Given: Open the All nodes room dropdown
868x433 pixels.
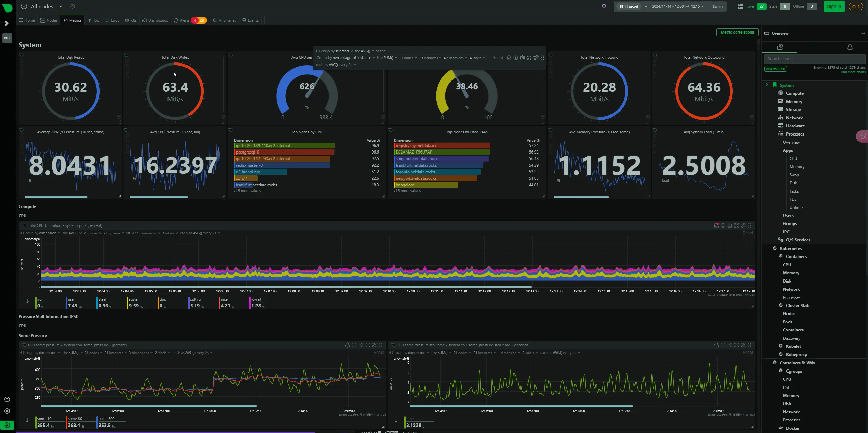Looking at the screenshot, I should (x=61, y=6).
